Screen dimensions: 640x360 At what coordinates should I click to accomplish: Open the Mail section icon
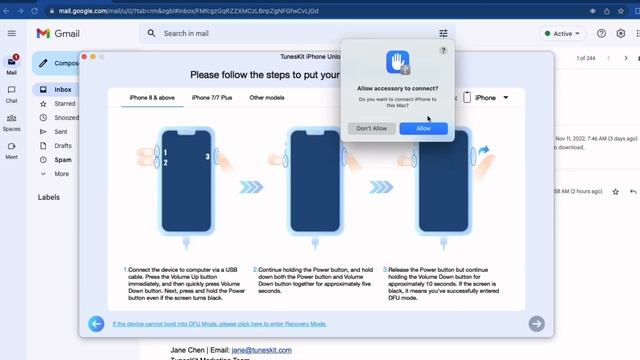pos(11,62)
